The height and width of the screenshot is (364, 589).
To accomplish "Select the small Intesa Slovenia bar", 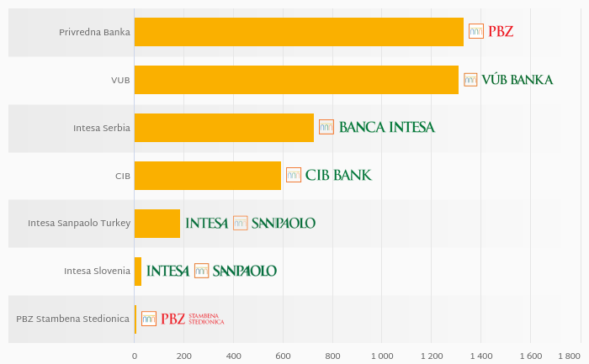I will point(138,272).
